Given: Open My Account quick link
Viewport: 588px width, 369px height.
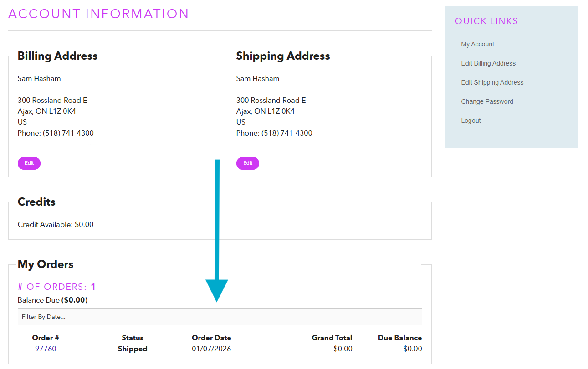Looking at the screenshot, I should tap(477, 44).
